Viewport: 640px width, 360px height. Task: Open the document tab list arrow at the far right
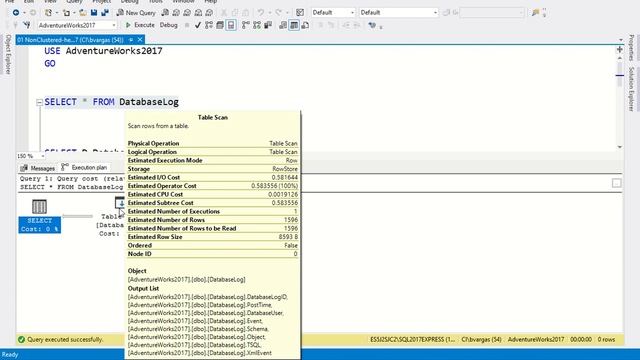click(621, 40)
